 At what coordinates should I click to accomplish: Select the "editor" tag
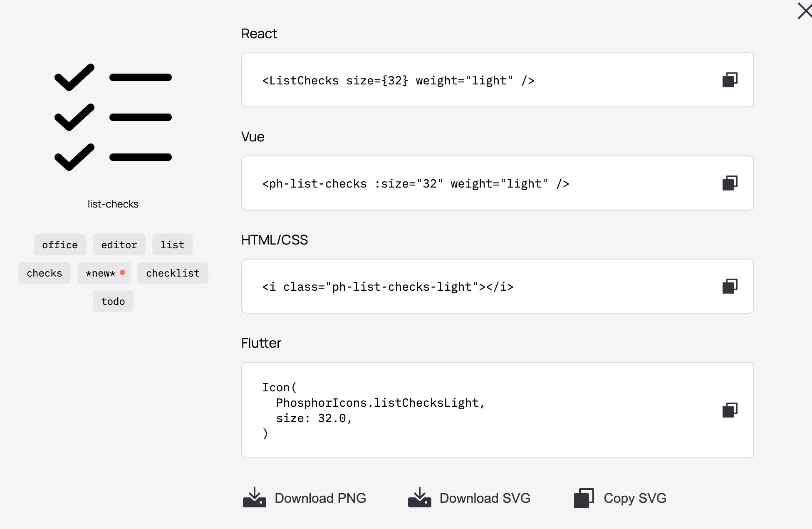[119, 245]
